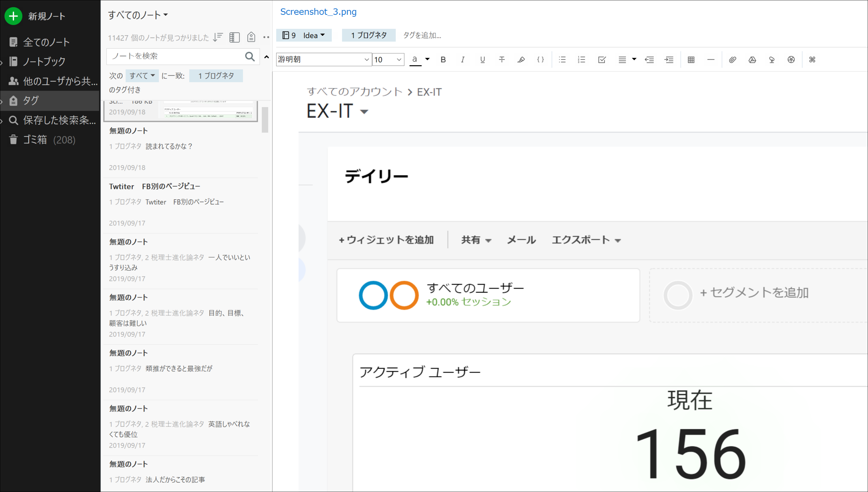Image resolution: width=868 pixels, height=492 pixels.
Task: Open note 類推ができると最強だが
Action: pos(181,372)
